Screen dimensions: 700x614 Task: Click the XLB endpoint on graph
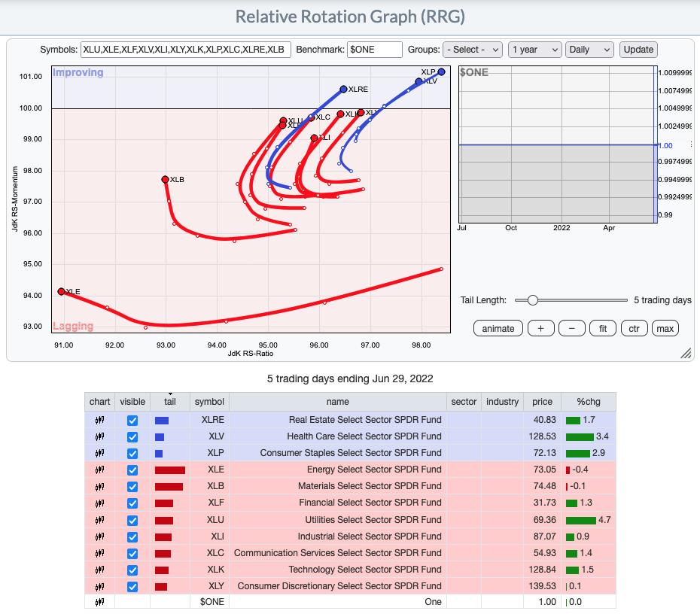165,179
